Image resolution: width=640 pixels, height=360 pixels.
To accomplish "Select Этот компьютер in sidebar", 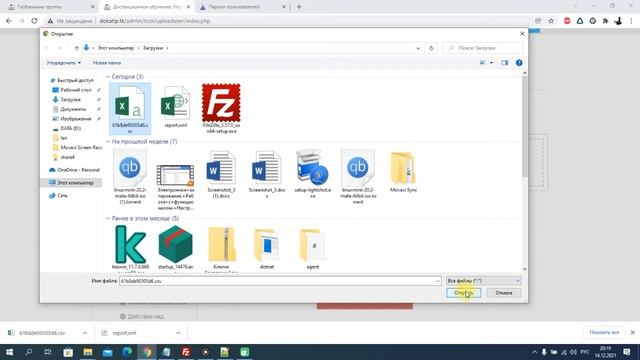I will point(71,183).
